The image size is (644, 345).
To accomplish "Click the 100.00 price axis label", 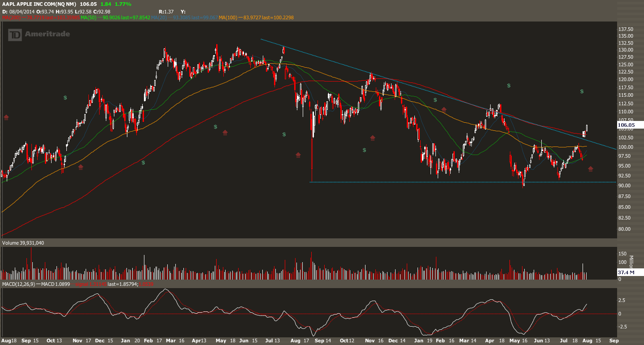I will pos(625,147).
